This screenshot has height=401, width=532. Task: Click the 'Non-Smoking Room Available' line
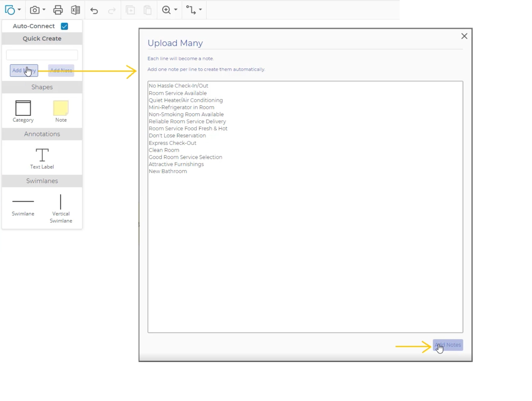186,114
